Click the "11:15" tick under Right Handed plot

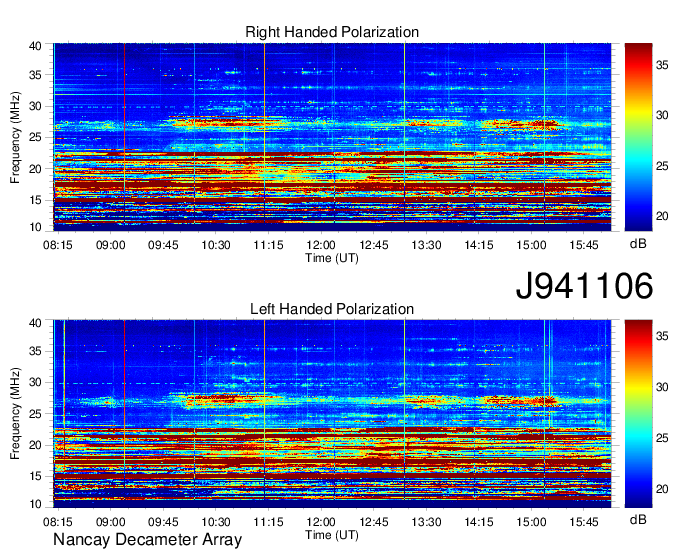pyautogui.click(x=268, y=245)
